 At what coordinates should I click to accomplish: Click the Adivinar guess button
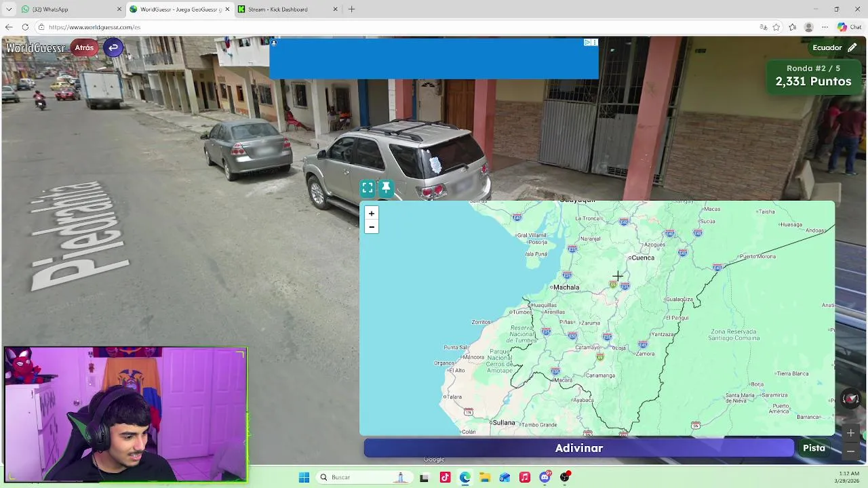(x=578, y=448)
